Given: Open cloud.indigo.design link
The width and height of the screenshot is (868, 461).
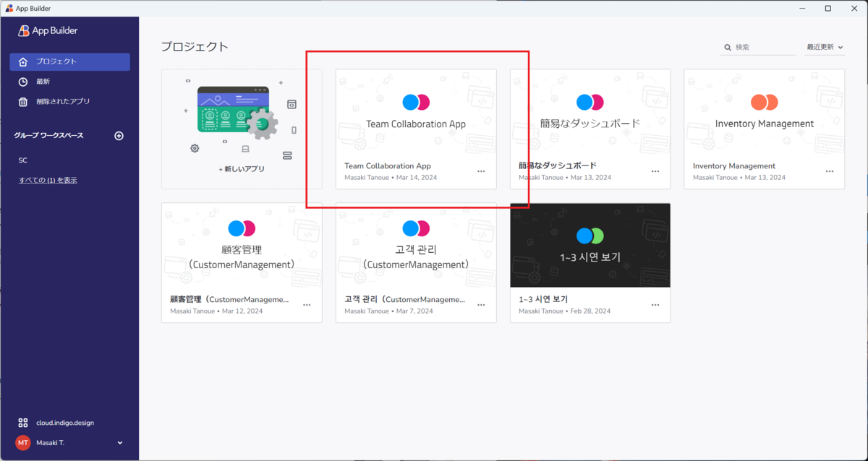Looking at the screenshot, I should coord(65,423).
